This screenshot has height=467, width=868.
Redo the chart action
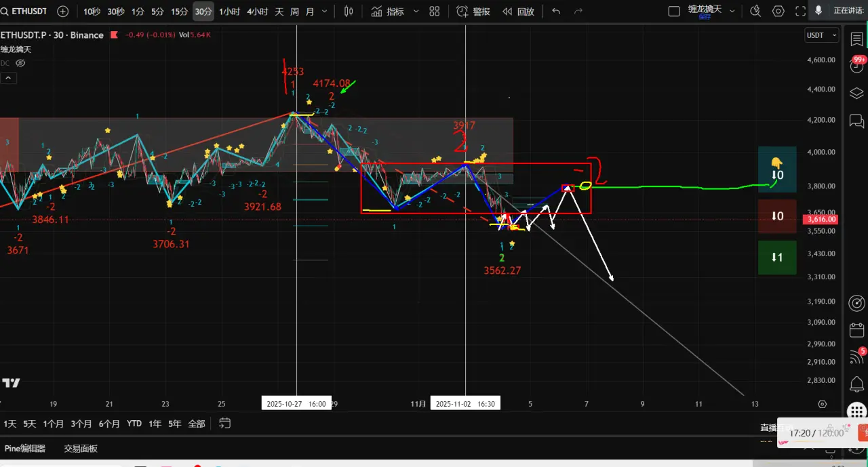(x=578, y=12)
